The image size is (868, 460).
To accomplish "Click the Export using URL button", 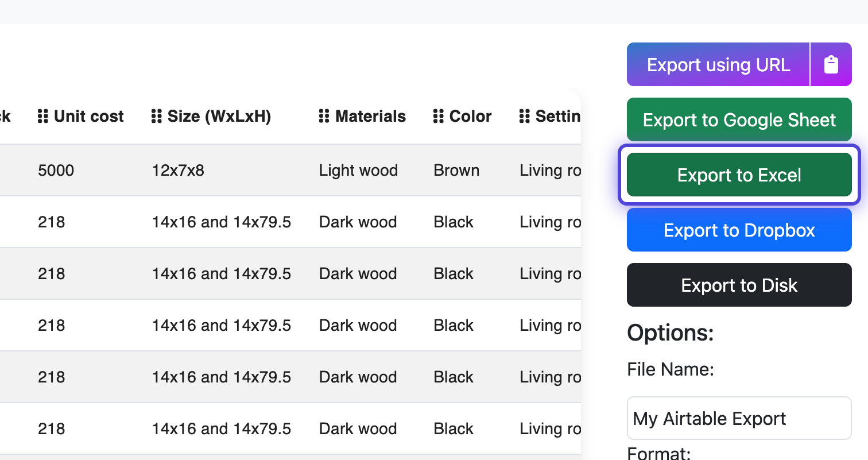I will 718,64.
